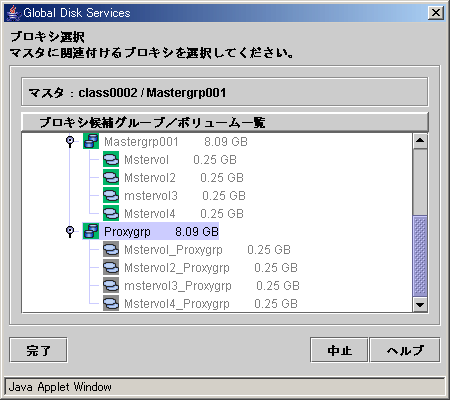The image size is (450, 400).
Task: Click the プロキシ候補グループ/ボリューム一覧 header
Action: [x=225, y=122]
